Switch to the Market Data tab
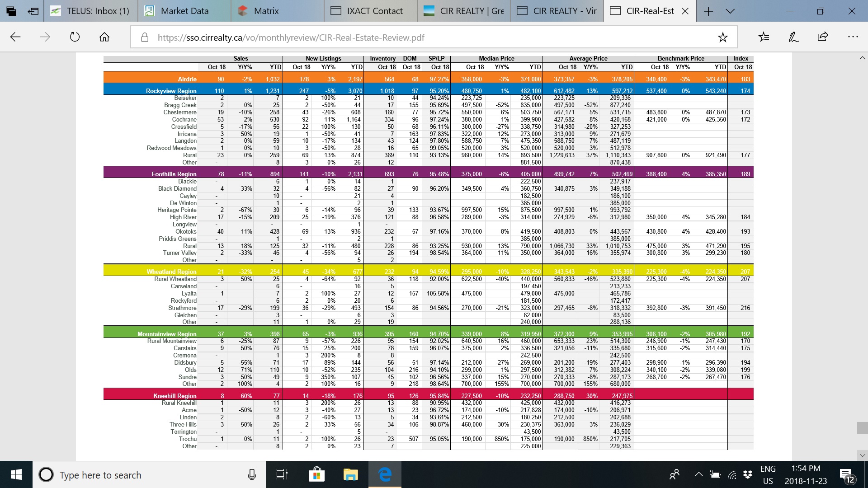Screen dimensions: 868x488 coord(184,11)
